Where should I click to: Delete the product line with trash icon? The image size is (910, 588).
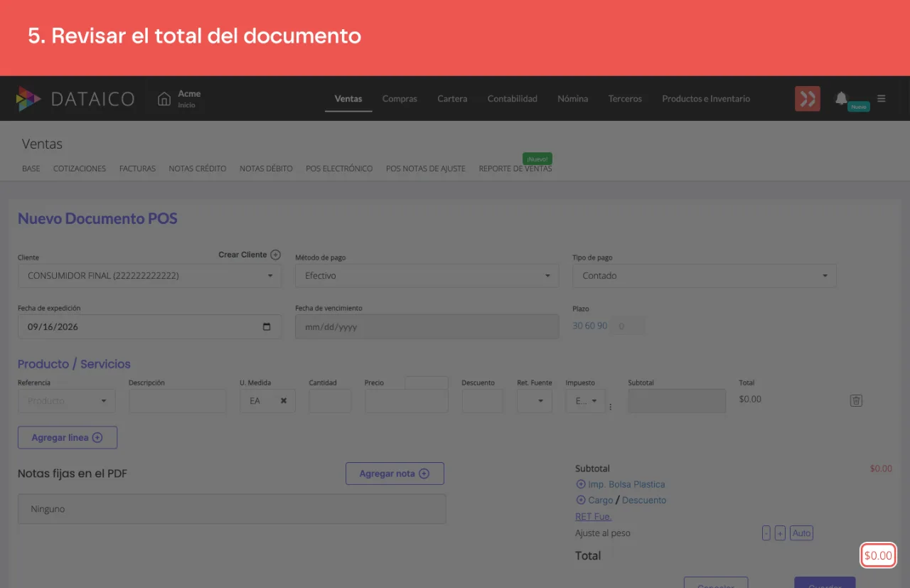point(856,400)
